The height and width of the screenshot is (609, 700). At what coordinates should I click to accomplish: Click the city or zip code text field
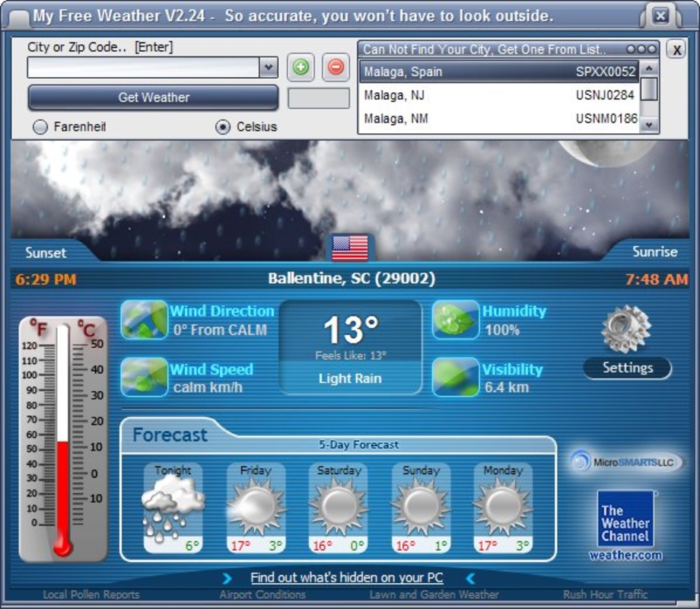(x=143, y=68)
